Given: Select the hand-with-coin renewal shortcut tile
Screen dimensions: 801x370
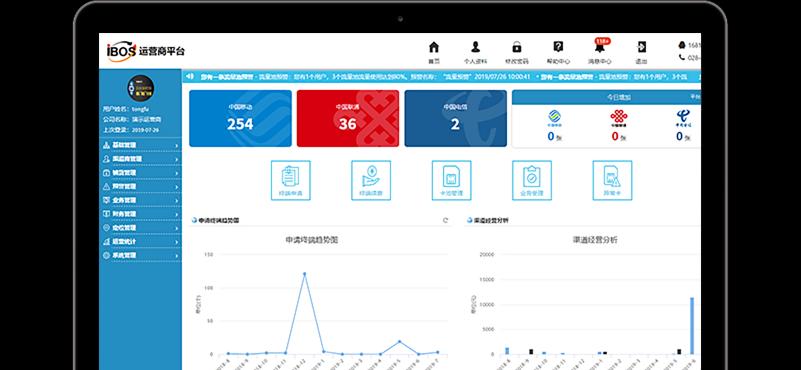Looking at the screenshot, I should [x=371, y=180].
